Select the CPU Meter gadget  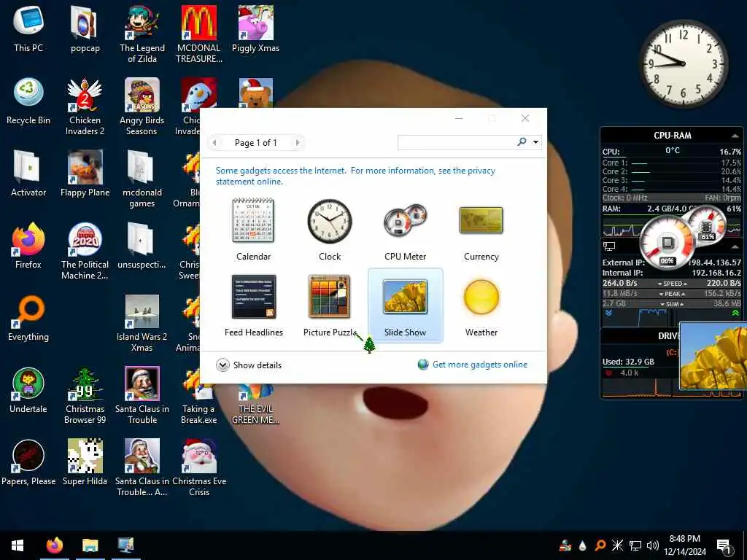pos(405,230)
